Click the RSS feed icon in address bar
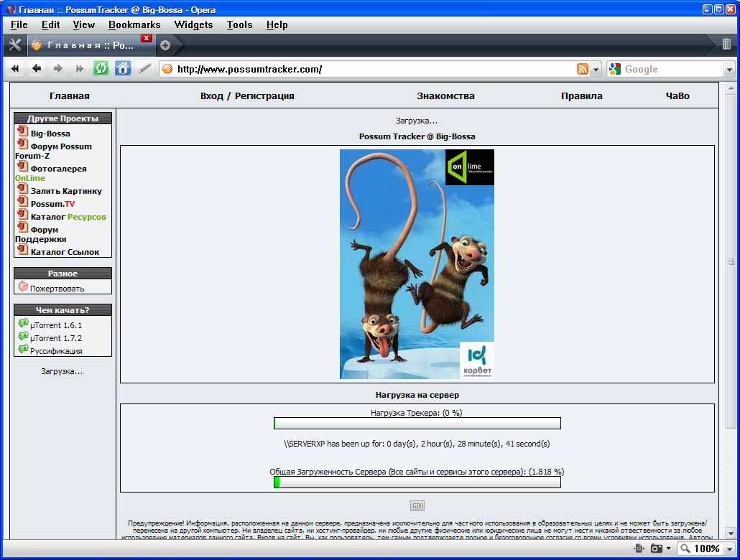This screenshot has width=740, height=560. (583, 70)
